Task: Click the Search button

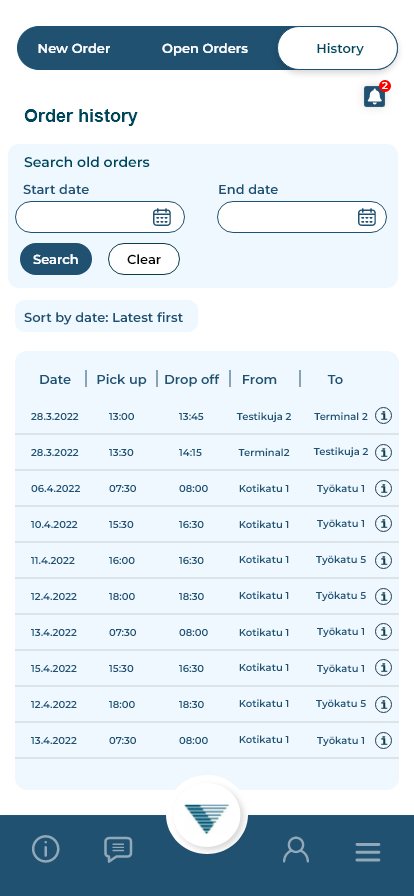Action: (x=56, y=259)
